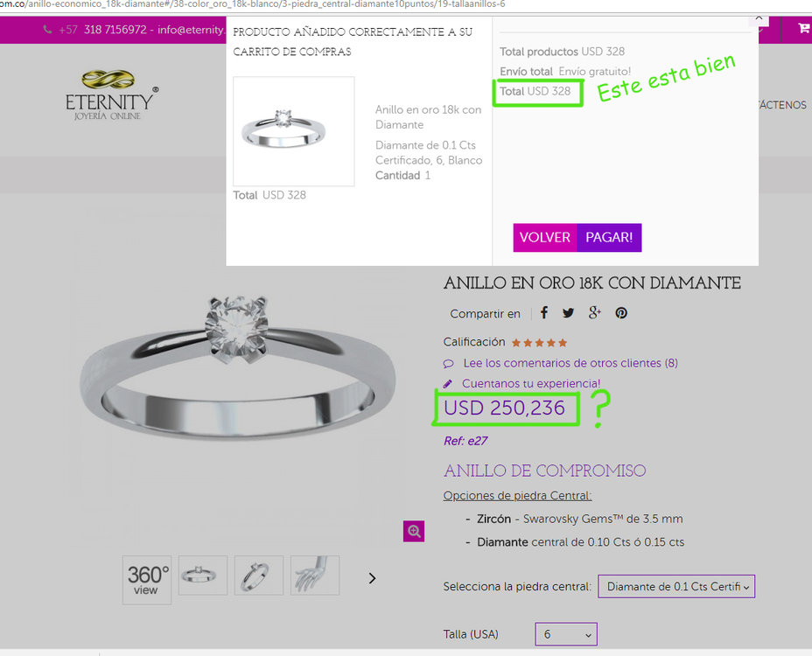Click the five-star Calificación rating

(x=540, y=343)
